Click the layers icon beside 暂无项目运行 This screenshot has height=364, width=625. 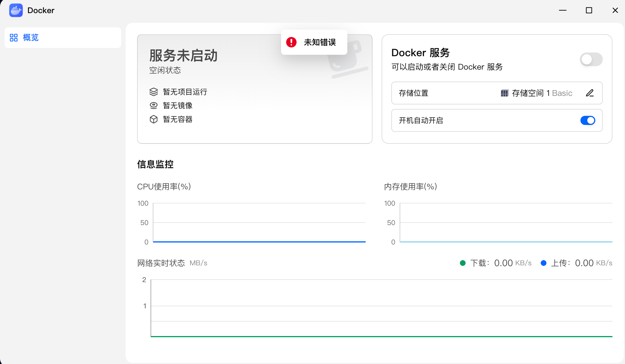(154, 92)
